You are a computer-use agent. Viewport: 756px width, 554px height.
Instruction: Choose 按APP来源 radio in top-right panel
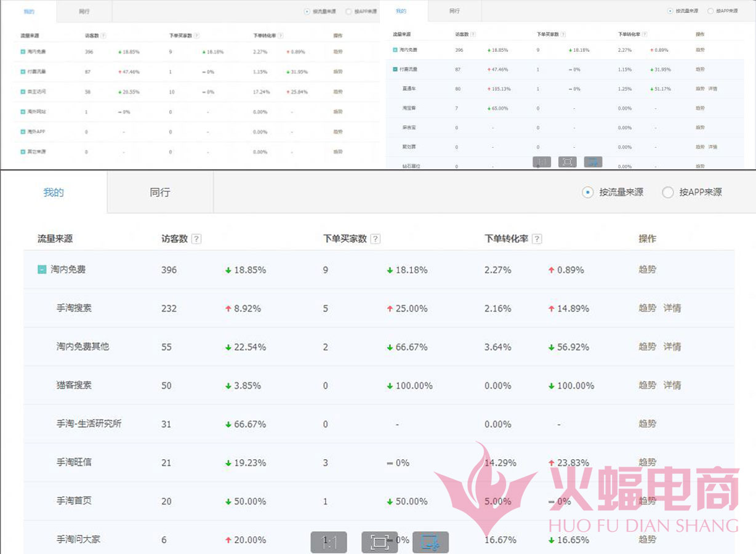(710, 11)
